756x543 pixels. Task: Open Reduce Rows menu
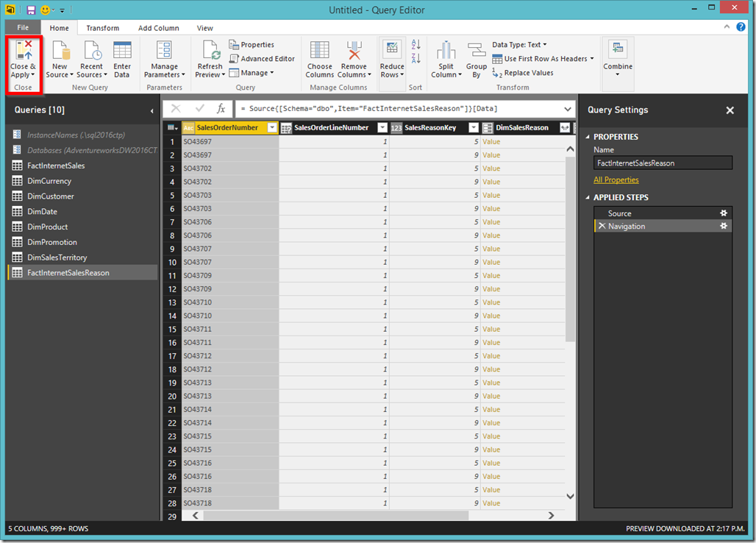coord(392,60)
